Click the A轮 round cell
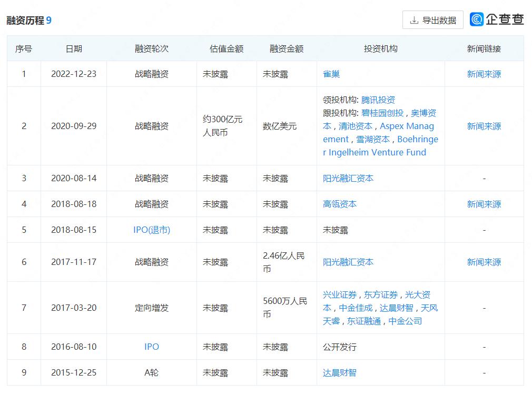 coord(151,372)
